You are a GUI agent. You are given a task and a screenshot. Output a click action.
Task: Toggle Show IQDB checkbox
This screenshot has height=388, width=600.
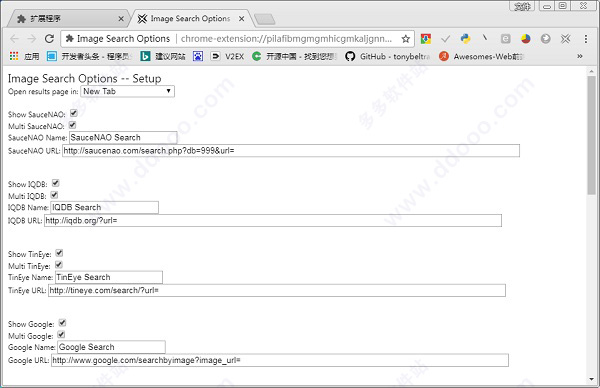(55, 183)
